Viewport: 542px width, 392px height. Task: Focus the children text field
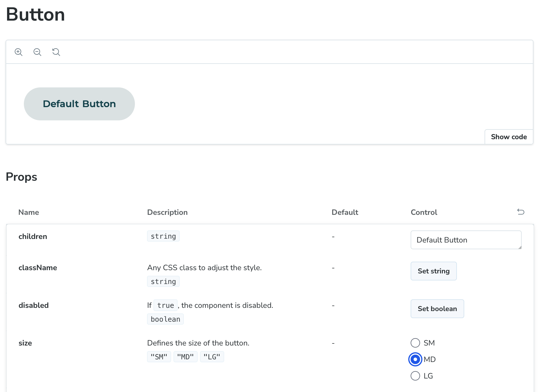click(x=466, y=240)
